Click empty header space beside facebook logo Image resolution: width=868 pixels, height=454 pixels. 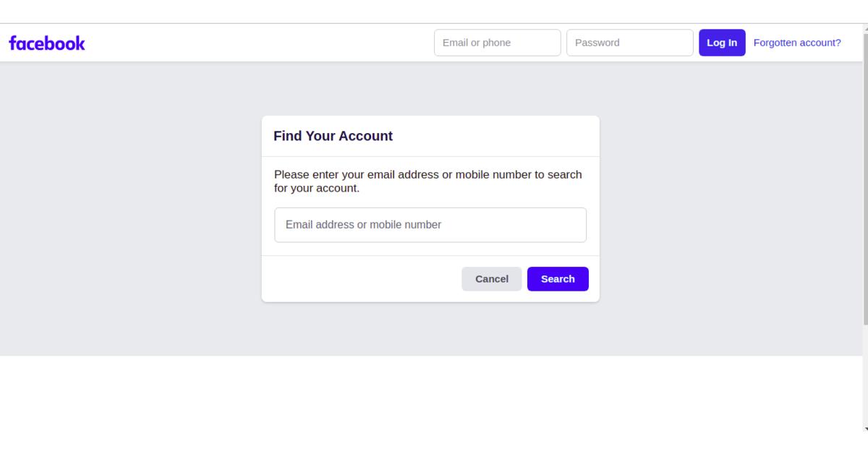[x=253, y=43]
